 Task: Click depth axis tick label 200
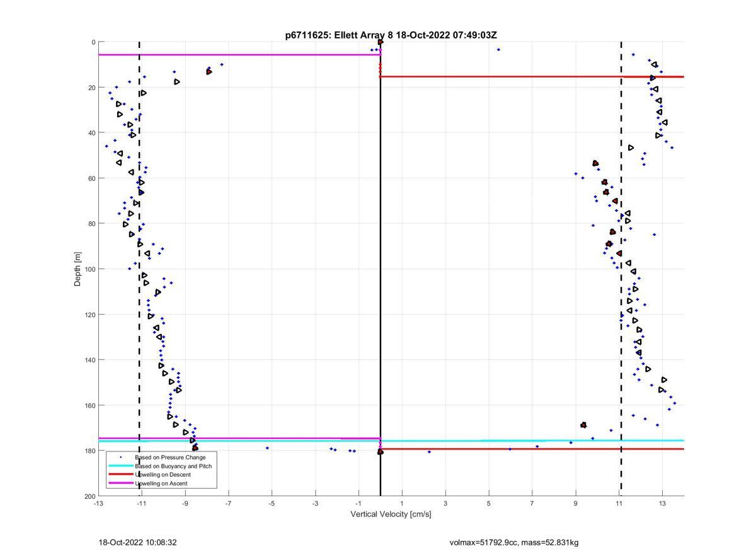89,496
